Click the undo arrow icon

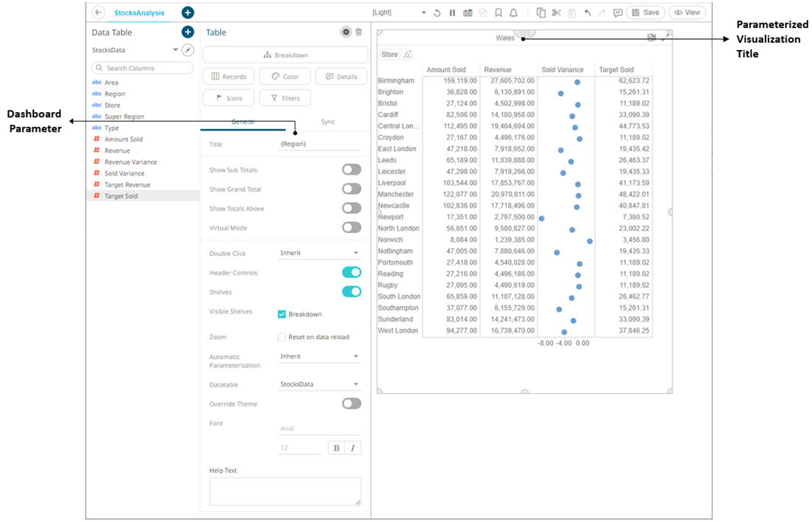tap(587, 13)
